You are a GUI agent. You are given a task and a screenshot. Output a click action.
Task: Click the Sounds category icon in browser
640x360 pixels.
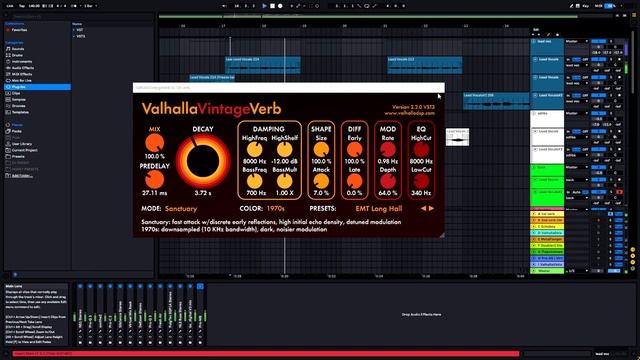(x=8, y=49)
